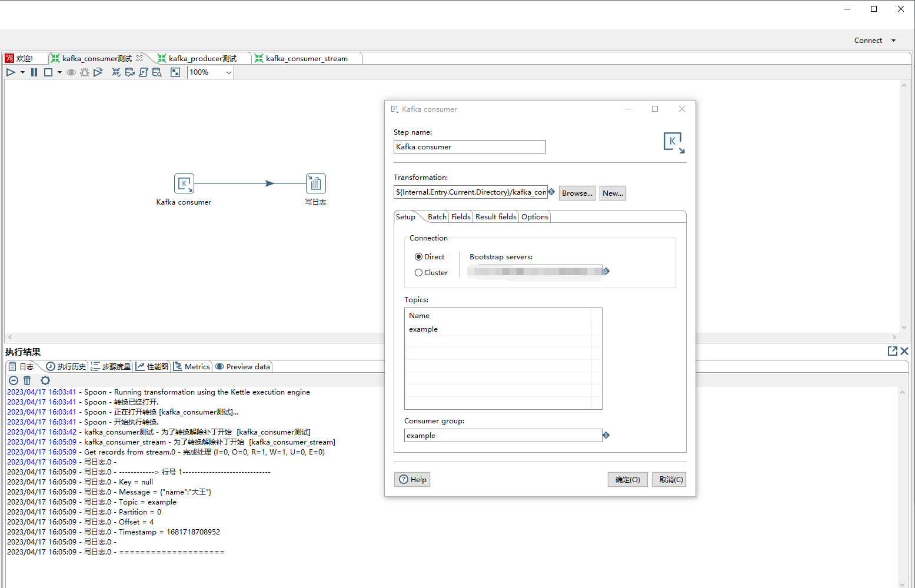Screen dimensions: 915x588
Task: Expand the Run options dropdown arrow
Action: point(22,72)
